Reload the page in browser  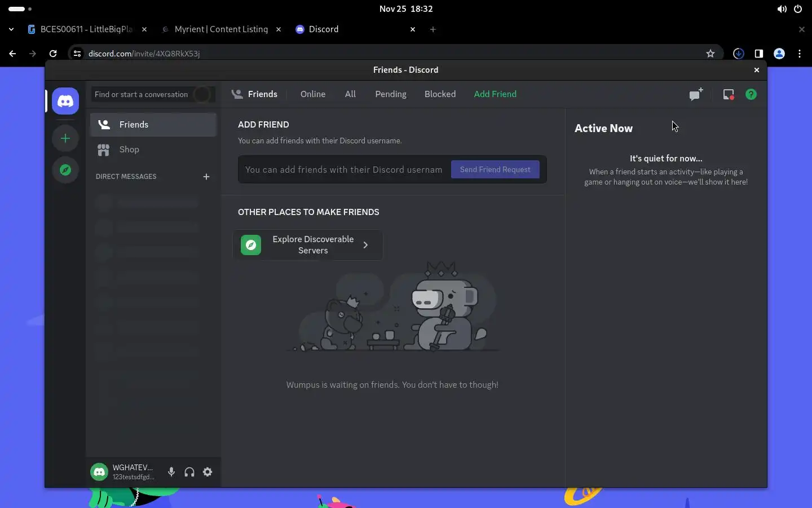[x=53, y=54]
